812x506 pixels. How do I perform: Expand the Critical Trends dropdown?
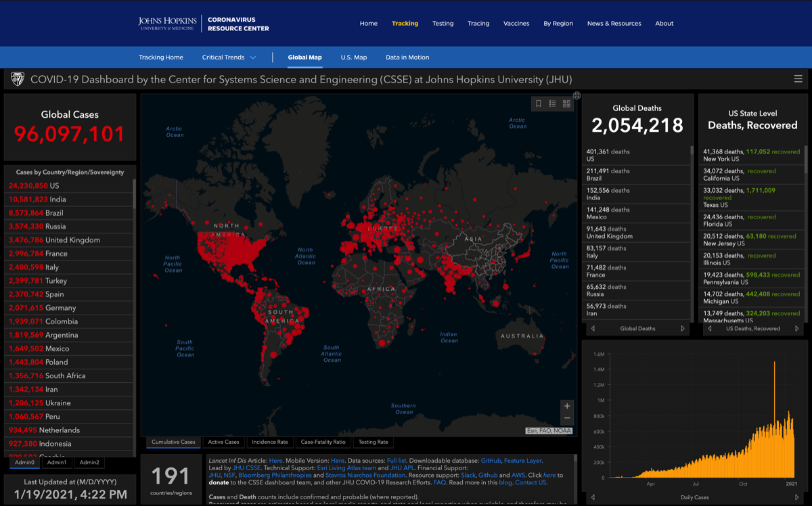(229, 57)
